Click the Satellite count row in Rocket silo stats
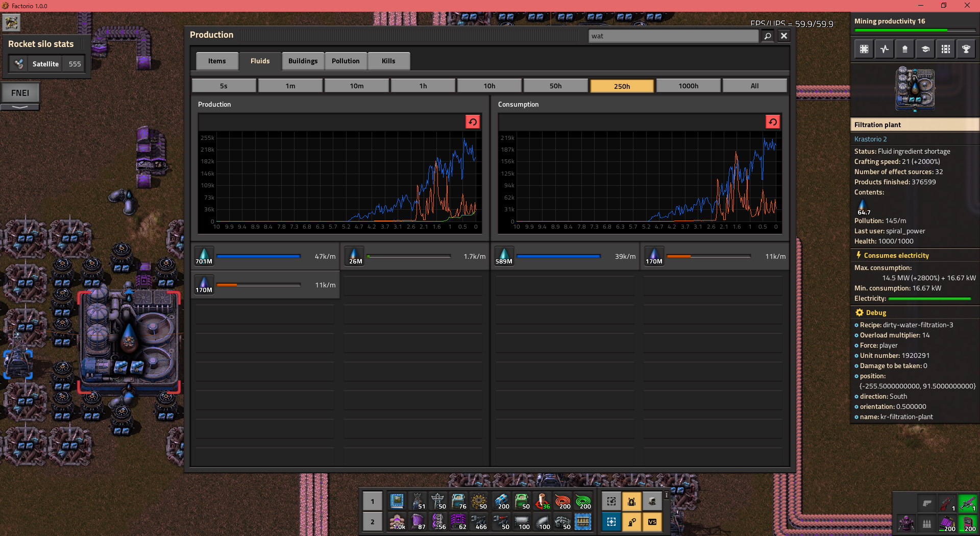The height and width of the screenshot is (536, 980). pyautogui.click(x=47, y=64)
